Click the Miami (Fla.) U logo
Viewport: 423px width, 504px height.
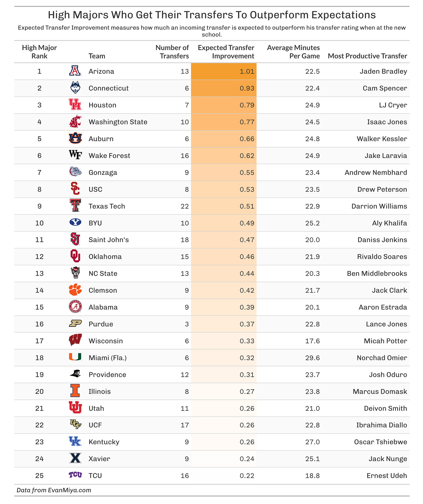(x=75, y=357)
